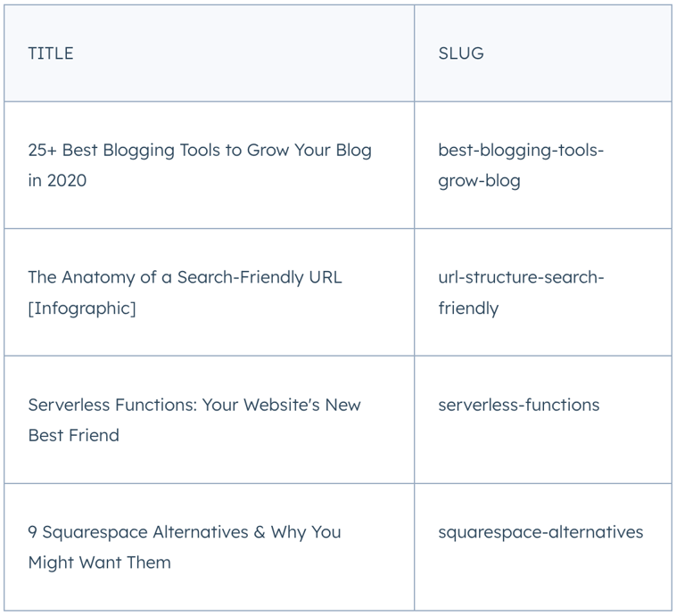Select the "Anatomy of a Search-Friendly URL" title
This screenshot has height=616, width=676.
[x=185, y=277]
